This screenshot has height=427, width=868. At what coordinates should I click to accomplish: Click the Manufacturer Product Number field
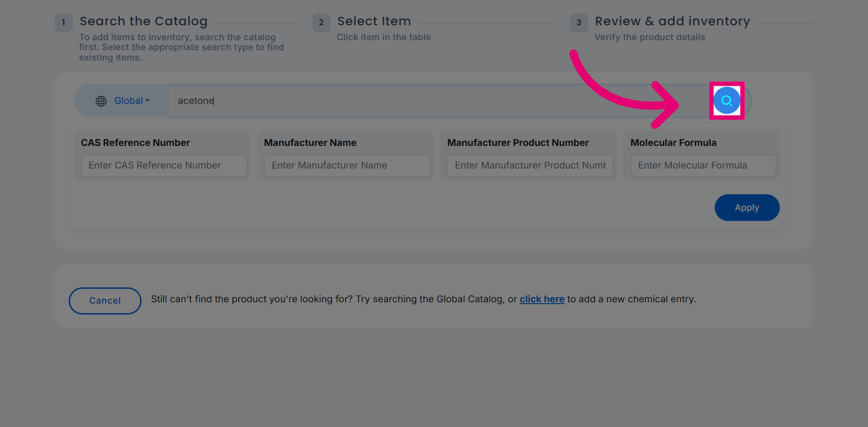point(530,165)
